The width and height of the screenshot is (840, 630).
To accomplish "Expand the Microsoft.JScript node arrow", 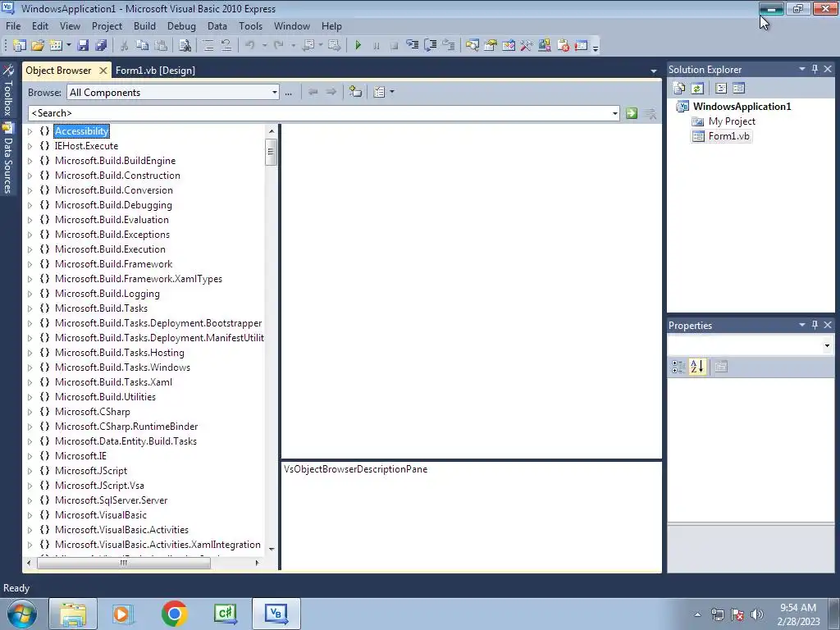I will coord(30,471).
